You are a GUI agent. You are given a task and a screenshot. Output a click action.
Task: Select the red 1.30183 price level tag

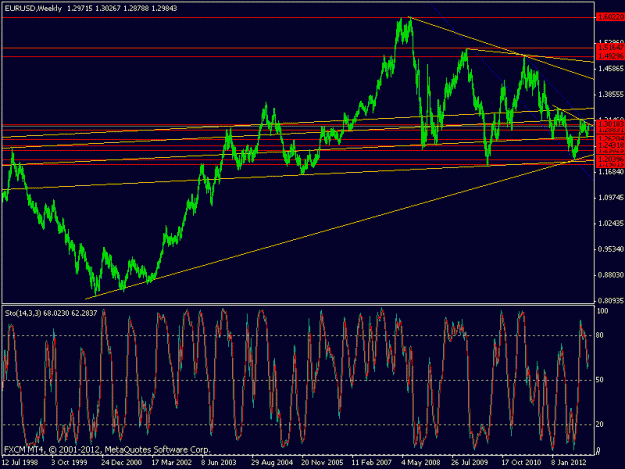(x=610, y=125)
